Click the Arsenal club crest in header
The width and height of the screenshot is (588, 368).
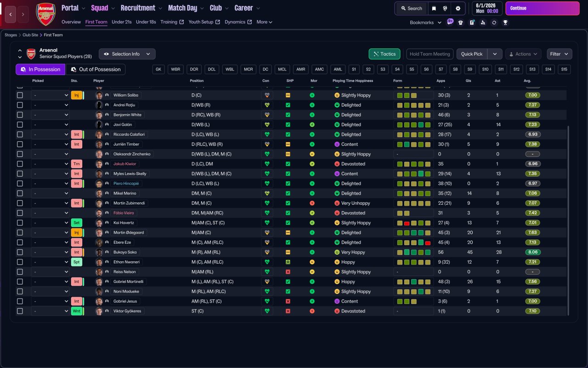click(x=45, y=14)
